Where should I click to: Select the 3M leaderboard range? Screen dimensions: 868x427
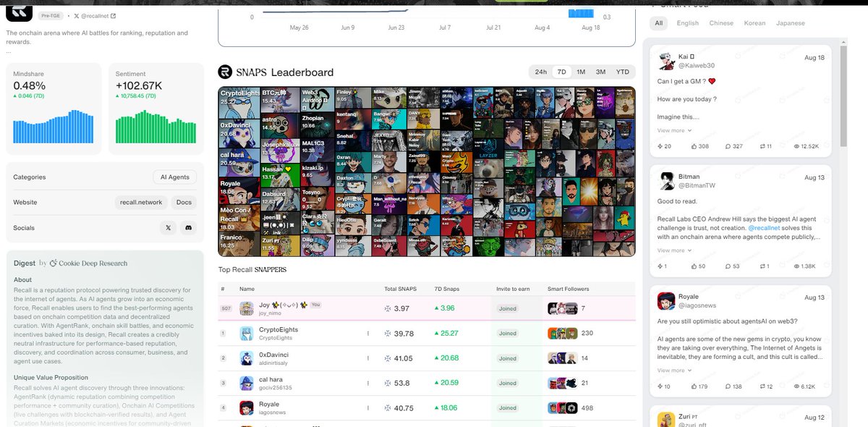600,72
